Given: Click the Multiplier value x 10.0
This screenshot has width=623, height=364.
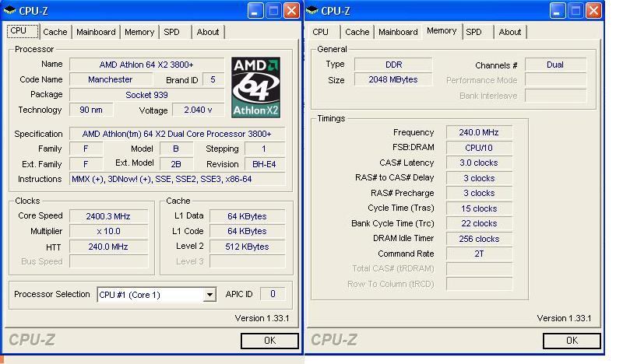Looking at the screenshot, I should pos(108,232).
